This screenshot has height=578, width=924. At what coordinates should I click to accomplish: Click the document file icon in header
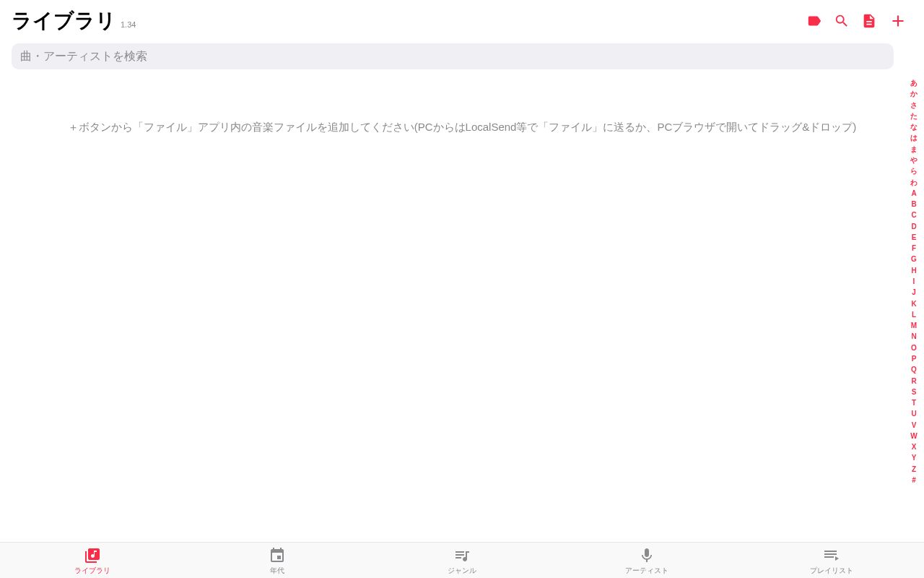click(x=869, y=21)
